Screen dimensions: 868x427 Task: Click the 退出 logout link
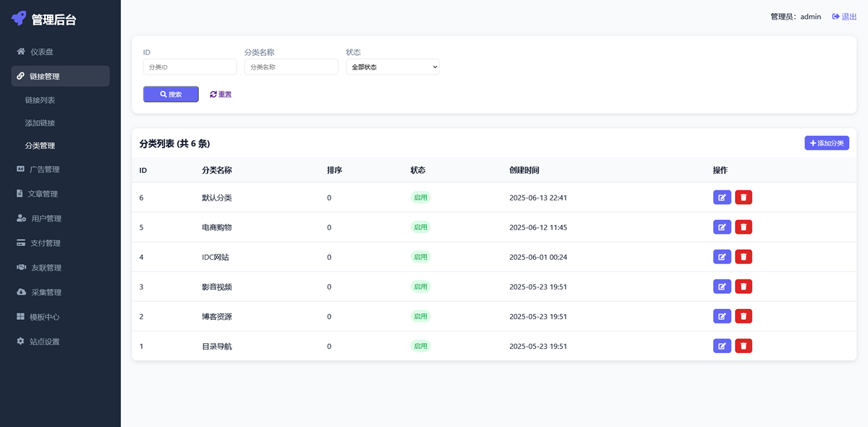click(x=844, y=17)
